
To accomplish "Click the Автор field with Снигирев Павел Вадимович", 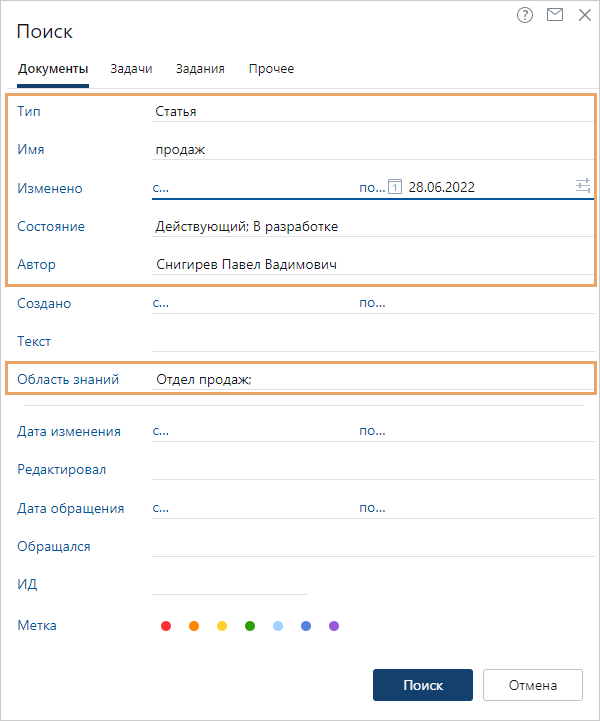I will click(370, 264).
